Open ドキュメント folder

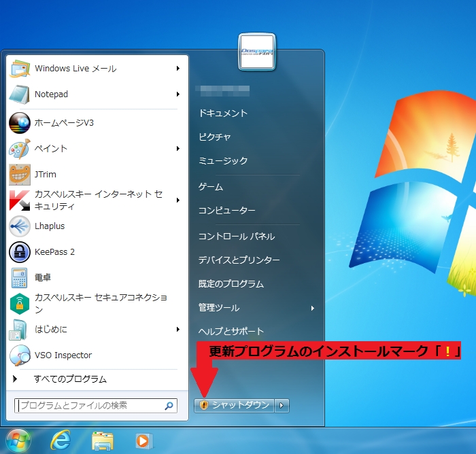click(x=223, y=113)
